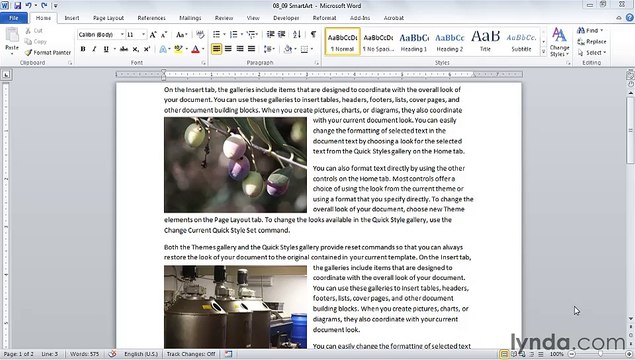Open Font dialog launcher
Viewport: 635px width, 360px height.
pyautogui.click(x=203, y=63)
